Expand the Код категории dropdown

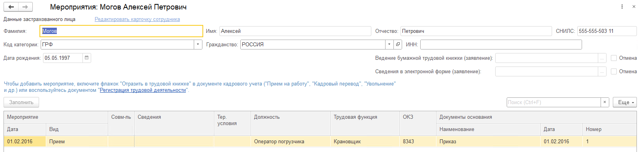point(198,44)
